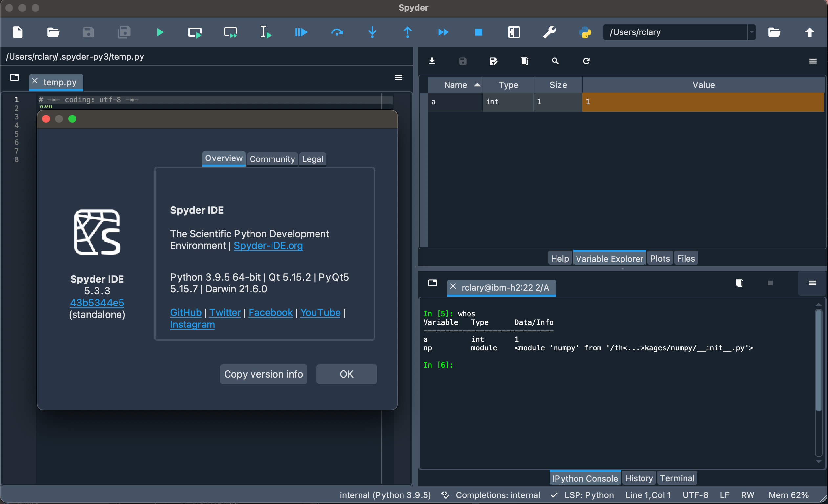Open the Spyder-IDE.org link
828x504 pixels.
tap(268, 245)
